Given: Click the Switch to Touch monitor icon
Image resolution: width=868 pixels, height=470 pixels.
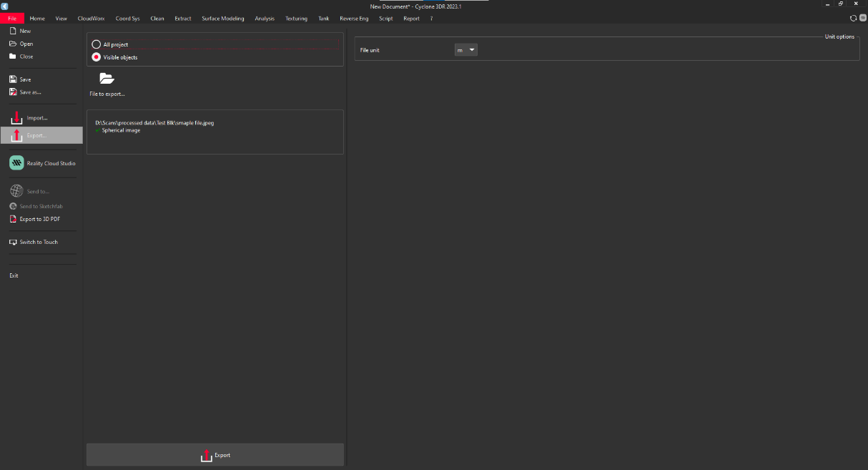Looking at the screenshot, I should point(13,242).
